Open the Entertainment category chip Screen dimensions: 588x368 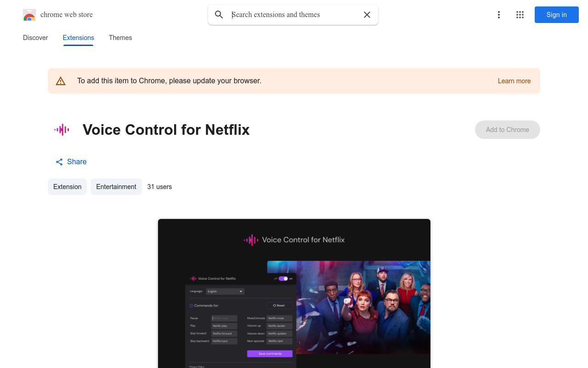tap(116, 187)
